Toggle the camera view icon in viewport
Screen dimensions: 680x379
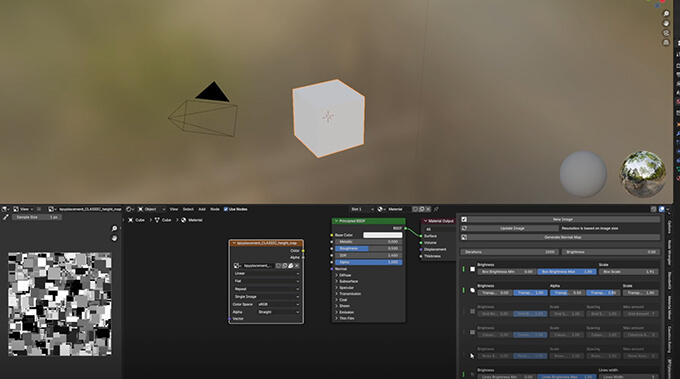[x=666, y=33]
